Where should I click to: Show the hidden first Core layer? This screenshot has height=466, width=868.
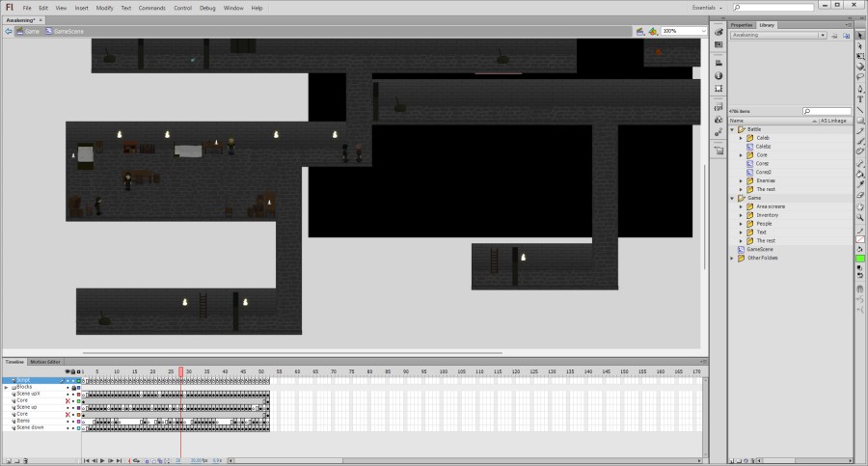click(x=68, y=400)
